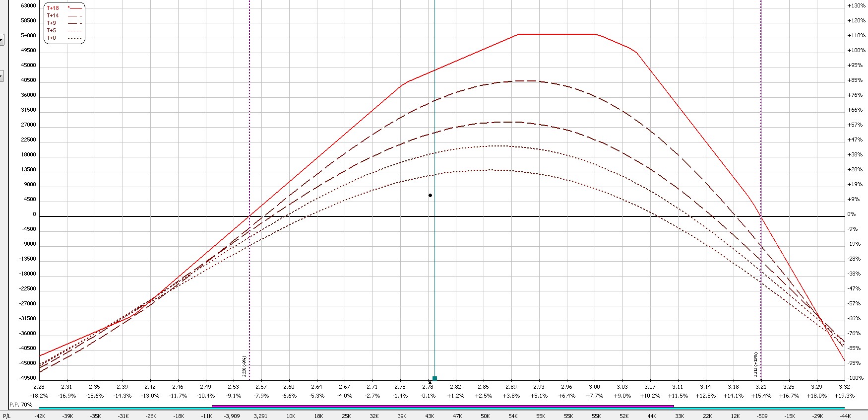Click the 63000 profit axis label
868x420 pixels.
tap(28, 6)
